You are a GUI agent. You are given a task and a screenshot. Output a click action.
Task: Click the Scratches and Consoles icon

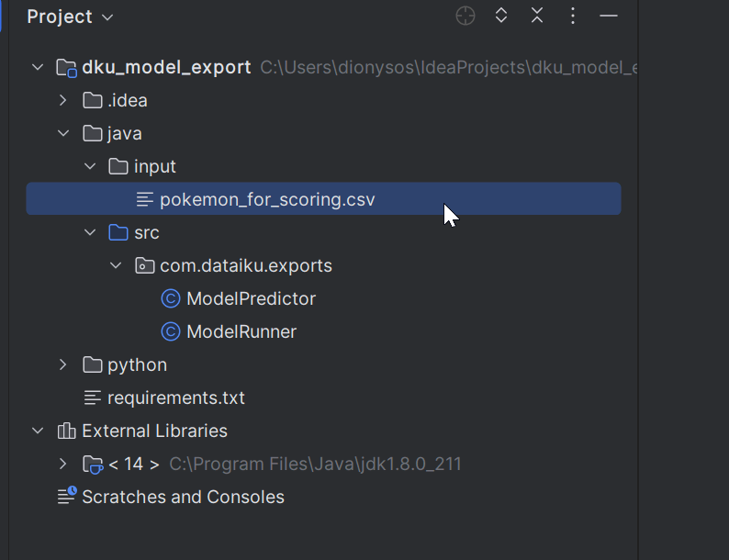pos(66,498)
